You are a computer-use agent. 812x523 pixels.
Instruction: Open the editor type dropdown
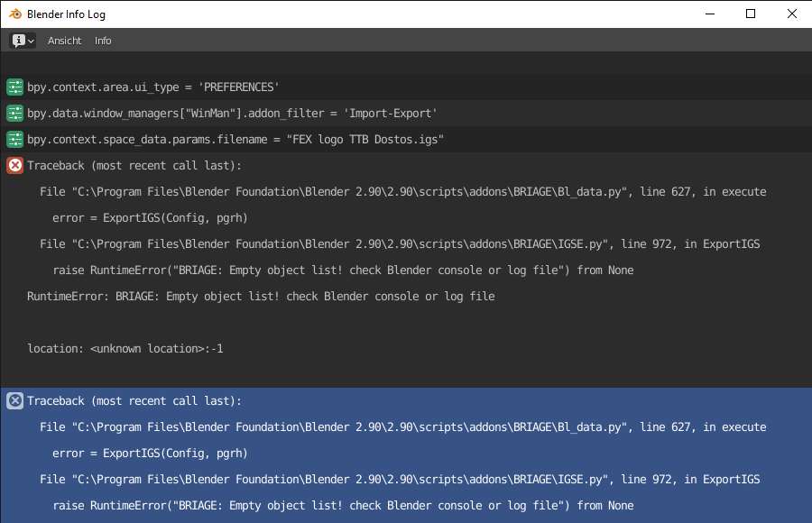[23, 41]
